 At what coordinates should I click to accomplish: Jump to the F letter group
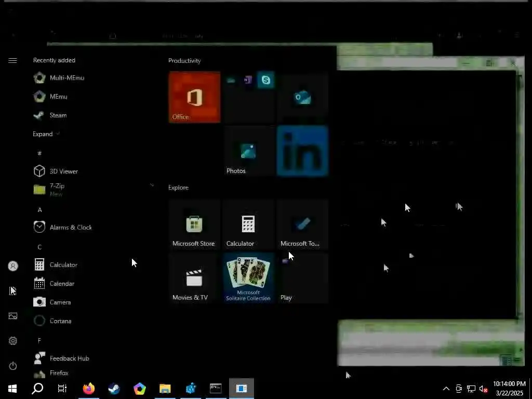[x=39, y=340]
